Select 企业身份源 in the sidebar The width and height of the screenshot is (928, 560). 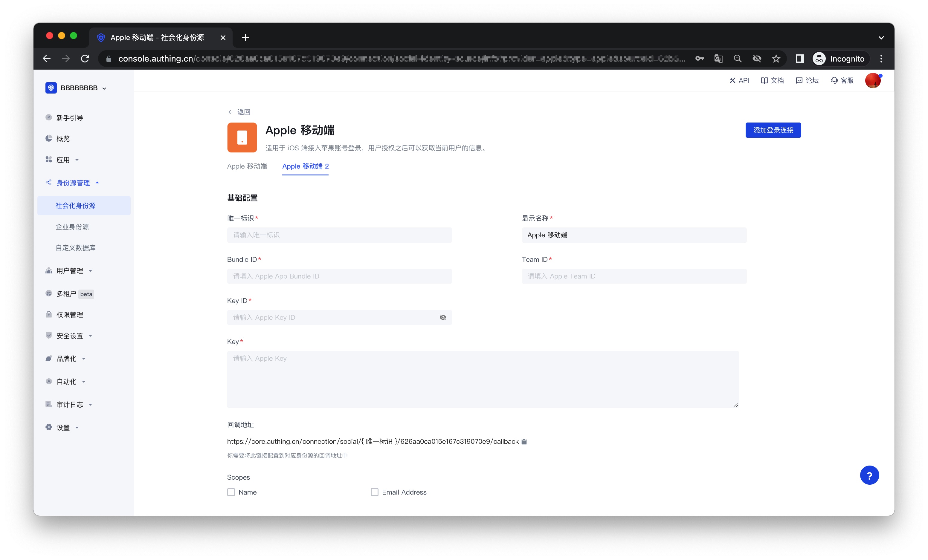click(72, 227)
